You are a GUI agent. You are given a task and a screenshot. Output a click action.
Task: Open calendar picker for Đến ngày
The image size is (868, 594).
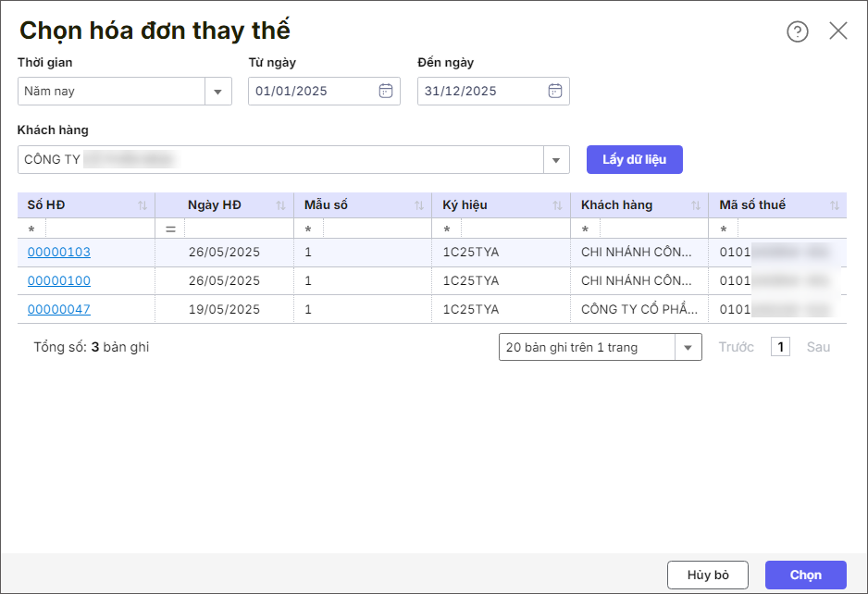pos(555,91)
